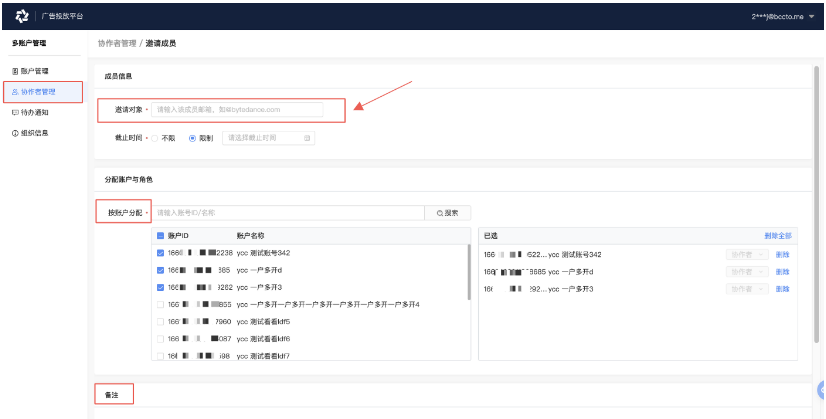Viewport: 826px width, 419px height.
Task: Select the 不限 radio button for deadline
Action: coord(155,138)
